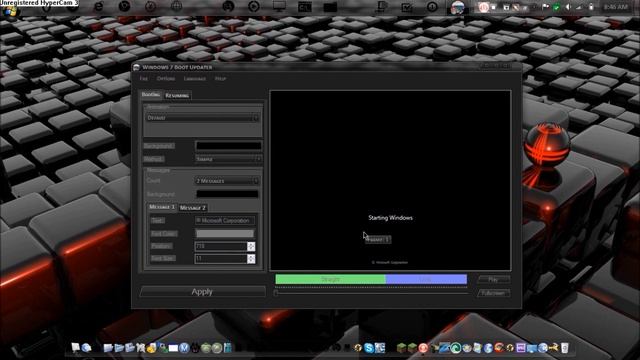
Task: Click the Play button
Action: pos(493,280)
